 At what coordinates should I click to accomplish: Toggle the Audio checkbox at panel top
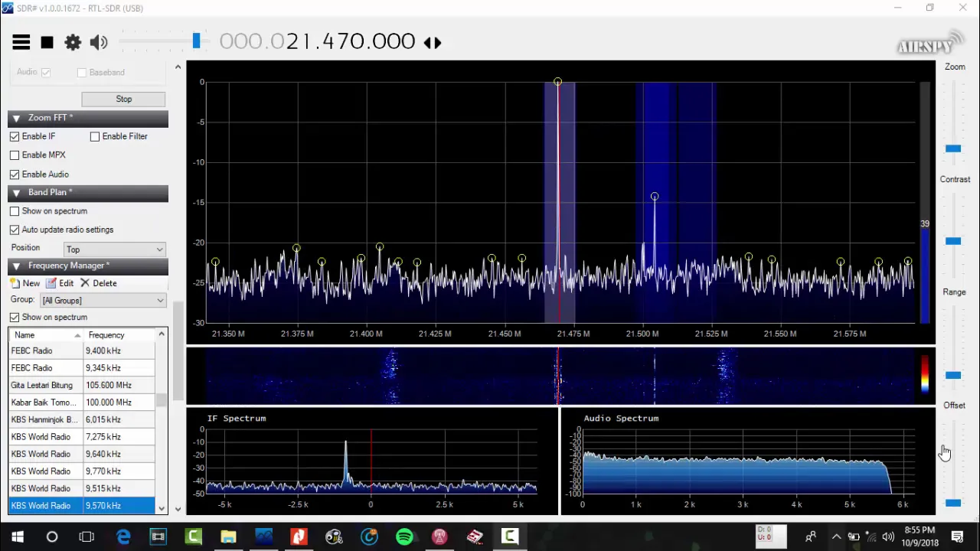pyautogui.click(x=46, y=73)
